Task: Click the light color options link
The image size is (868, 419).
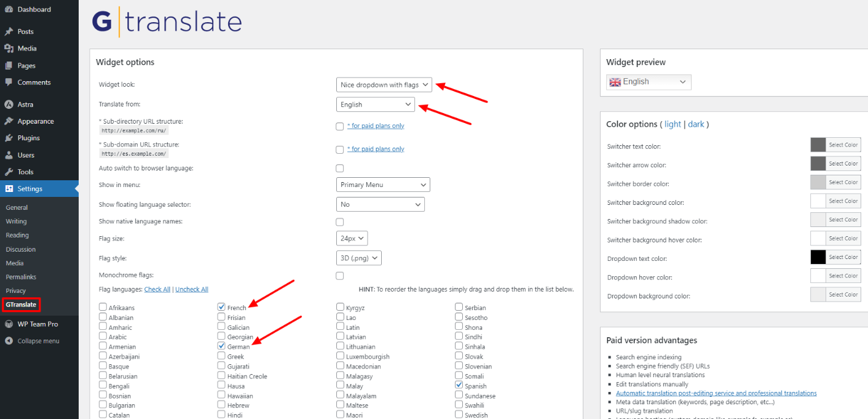Action: [x=673, y=124]
